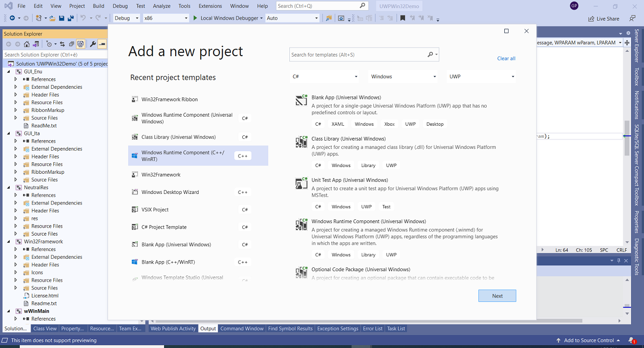Switch to the Class View tab

tap(45, 329)
